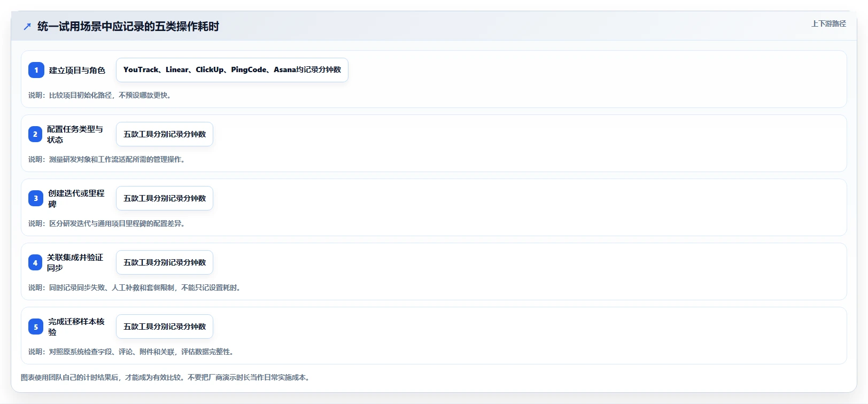The width and height of the screenshot is (868, 404).
Task: Click the note 测量研发对象和工作流适配
Action: 107,159
